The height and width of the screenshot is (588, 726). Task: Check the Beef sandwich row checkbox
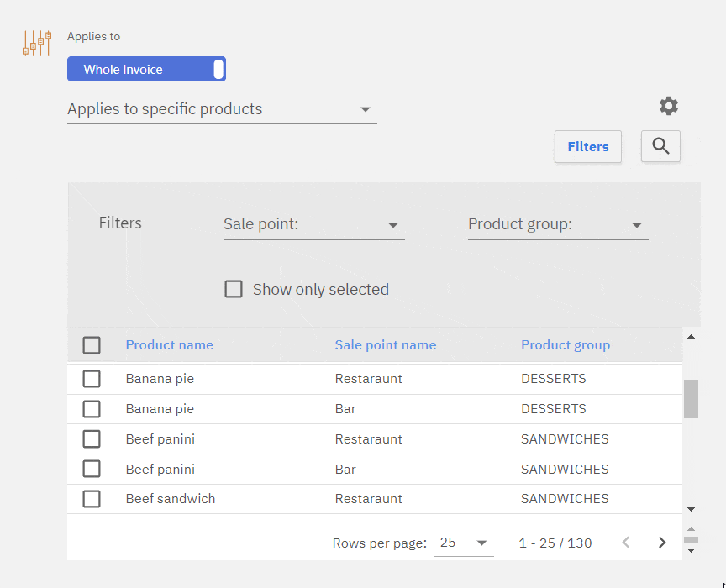92,499
